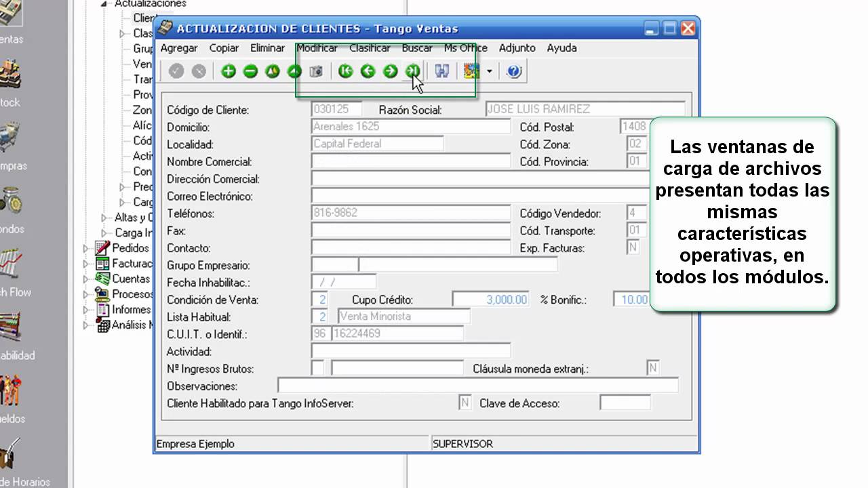Open the Agregar menu

(179, 48)
